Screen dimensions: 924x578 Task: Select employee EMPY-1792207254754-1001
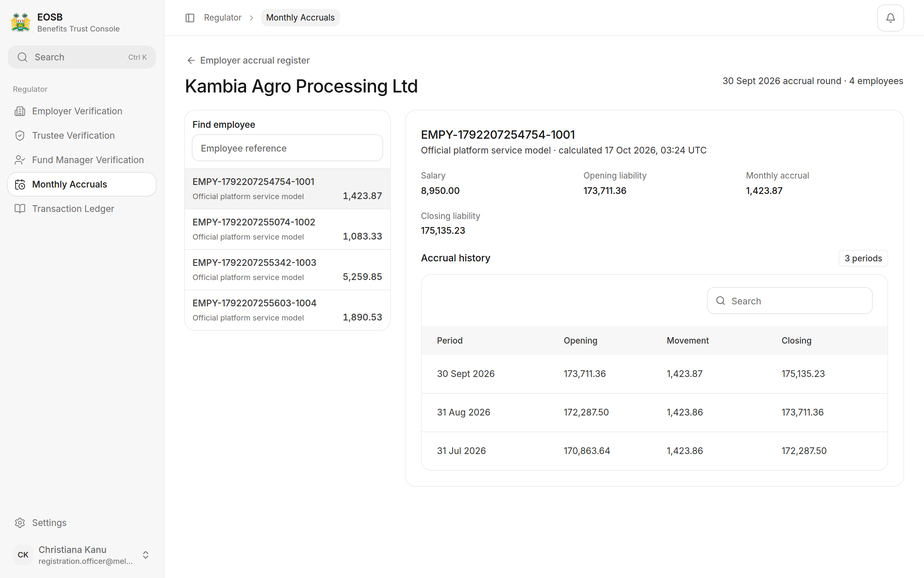(287, 189)
